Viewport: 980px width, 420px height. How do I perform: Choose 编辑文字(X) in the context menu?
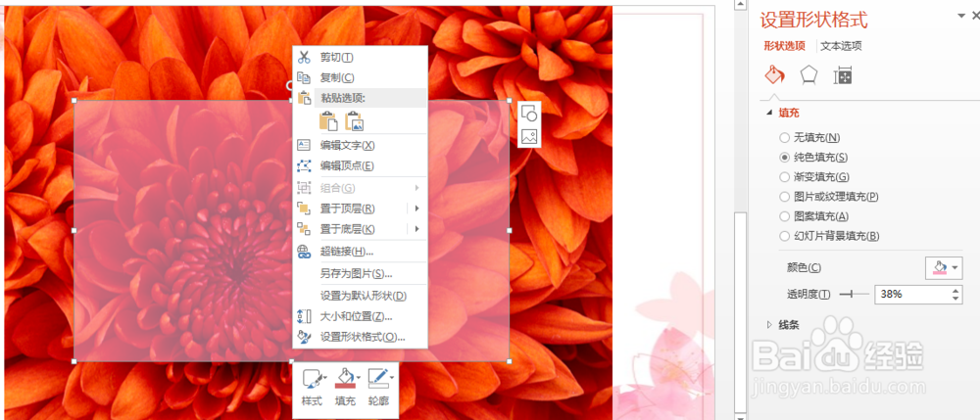pos(361,145)
